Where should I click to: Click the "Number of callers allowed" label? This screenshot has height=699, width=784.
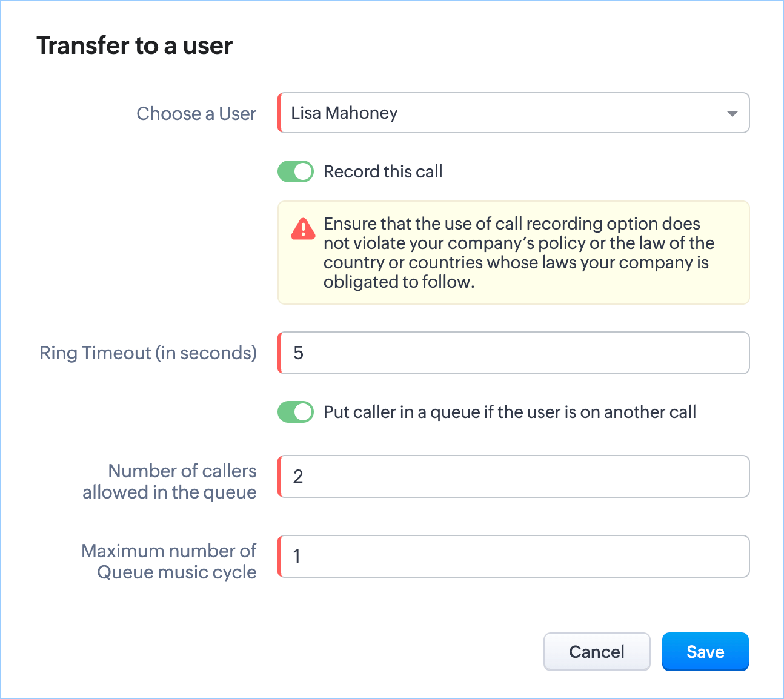tap(170, 482)
